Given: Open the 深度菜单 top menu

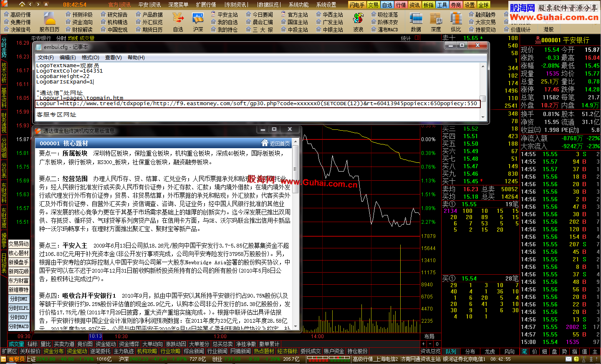Looking at the screenshot, I should pos(178,5).
